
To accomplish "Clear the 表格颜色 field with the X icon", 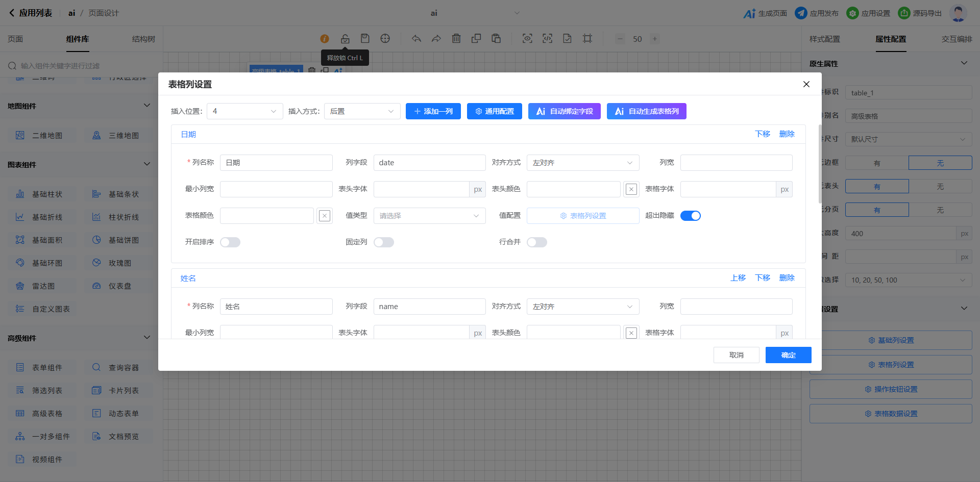I will point(325,216).
